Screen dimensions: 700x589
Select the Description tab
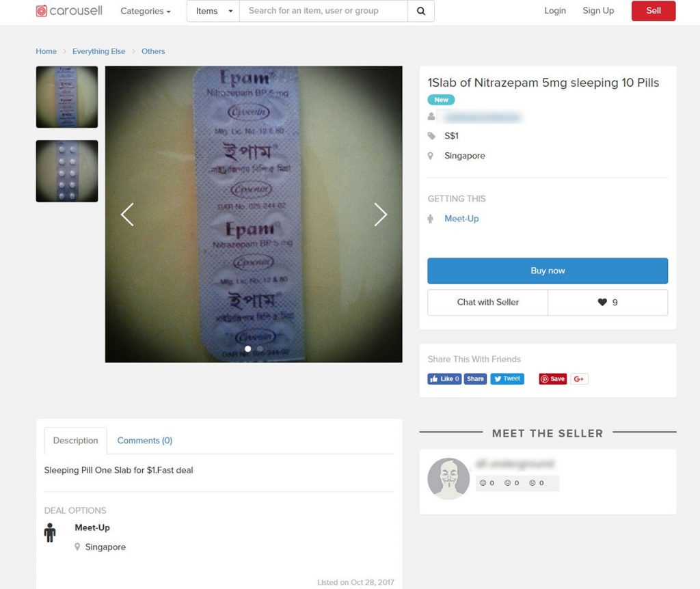tap(75, 441)
